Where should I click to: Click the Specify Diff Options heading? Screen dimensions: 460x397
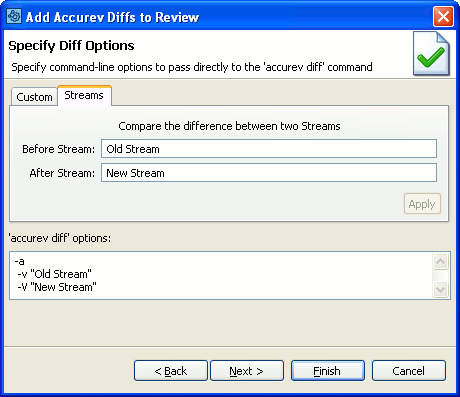(x=71, y=46)
